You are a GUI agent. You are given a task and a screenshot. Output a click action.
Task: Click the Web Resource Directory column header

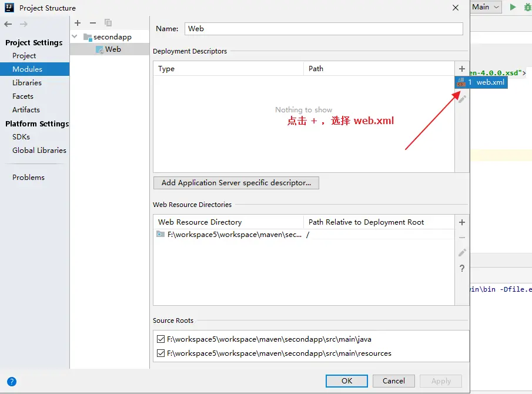(x=228, y=222)
